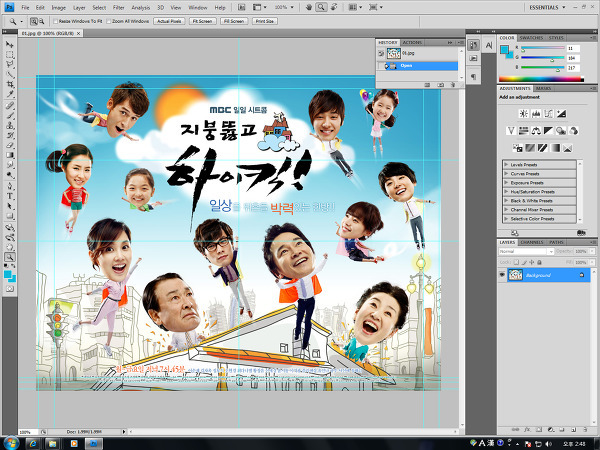600x450 pixels.
Task: Click the R channel value field
Action: point(573,48)
